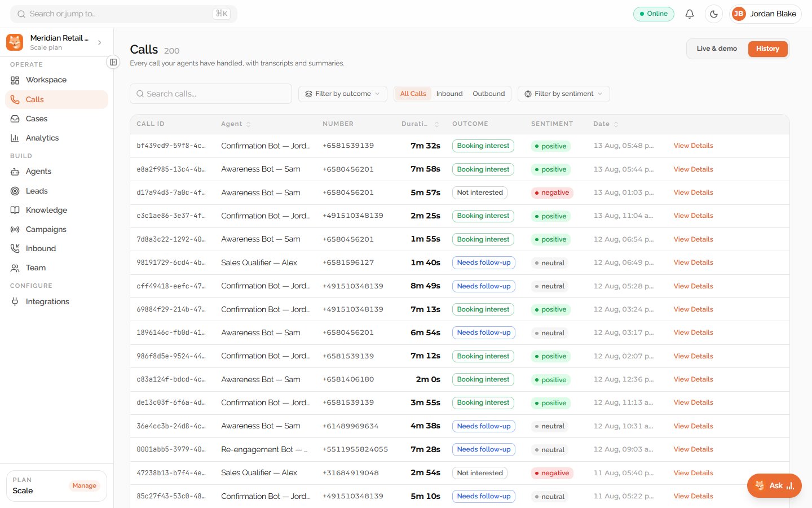Screen dimensions: 812x508
Task: Click Sales Qualifier — Alex on 98191729 row
Action: click(259, 262)
